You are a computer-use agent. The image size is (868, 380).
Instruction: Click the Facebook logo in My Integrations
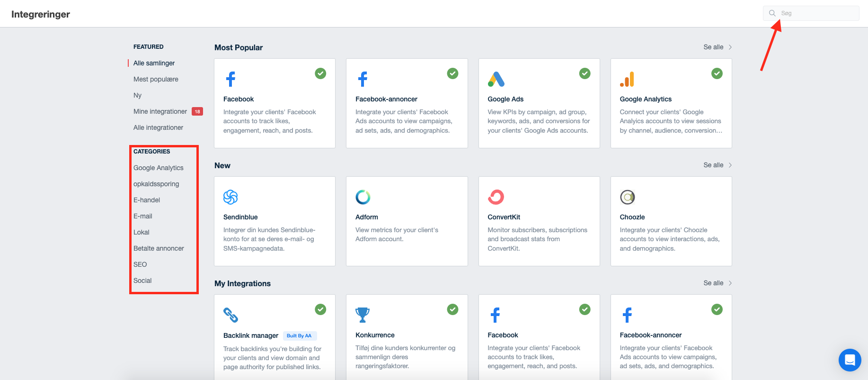tap(495, 315)
